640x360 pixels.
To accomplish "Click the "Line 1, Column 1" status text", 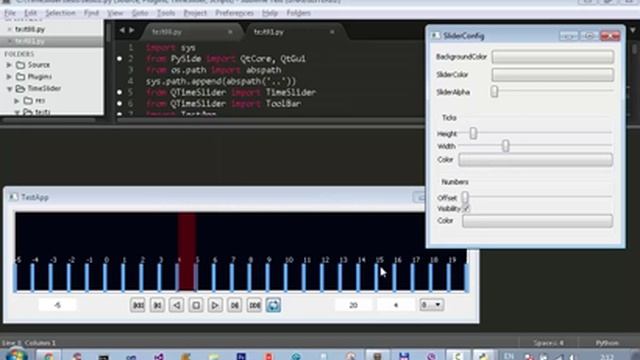I will tap(29, 343).
